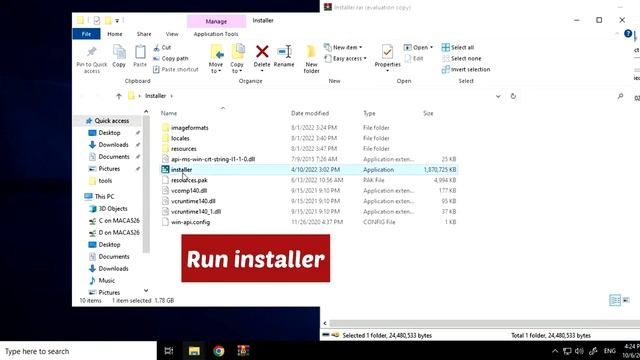
Task: Expand the Installer breadcrumb chevron
Action: 171,96
